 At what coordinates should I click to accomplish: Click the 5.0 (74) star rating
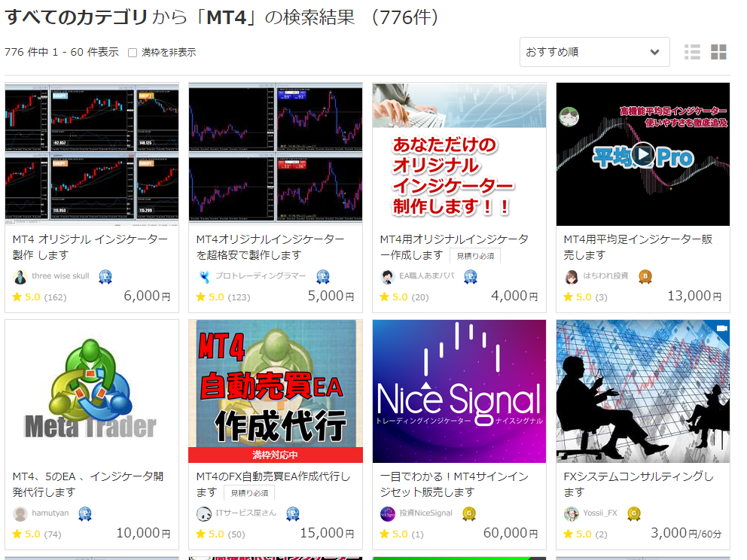pyautogui.click(x=37, y=534)
